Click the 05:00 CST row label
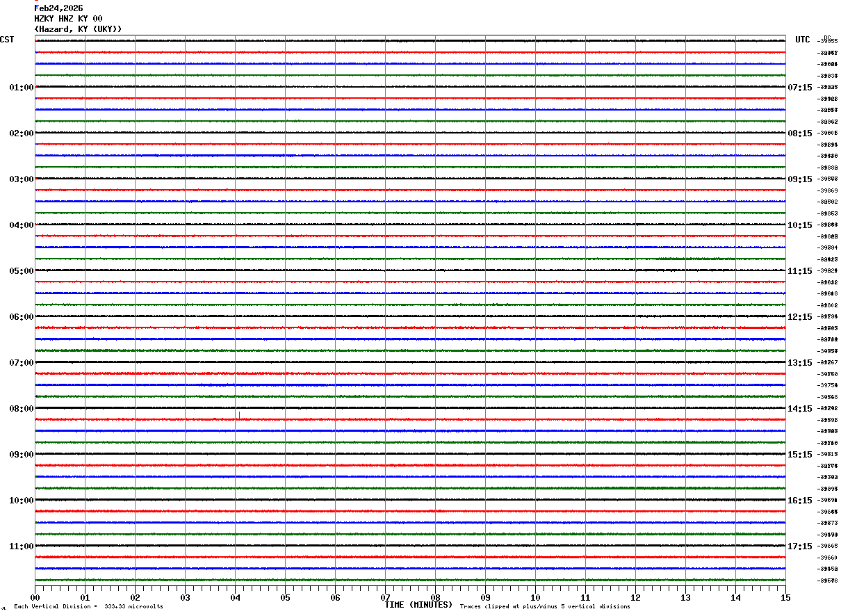Viewport: 841px width, 616px height. click(22, 271)
